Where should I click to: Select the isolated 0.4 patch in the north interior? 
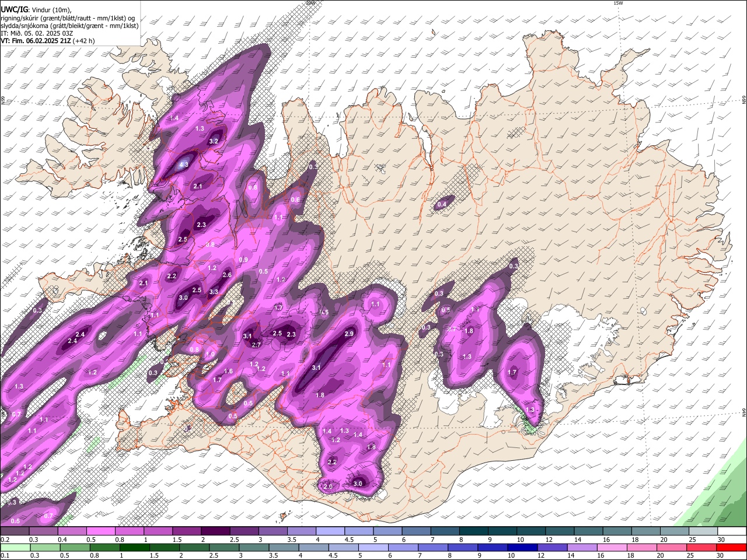442,204
